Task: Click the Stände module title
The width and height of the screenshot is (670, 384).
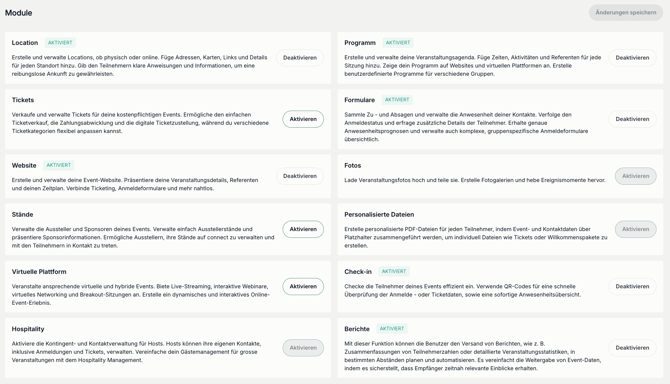Action: (22, 214)
